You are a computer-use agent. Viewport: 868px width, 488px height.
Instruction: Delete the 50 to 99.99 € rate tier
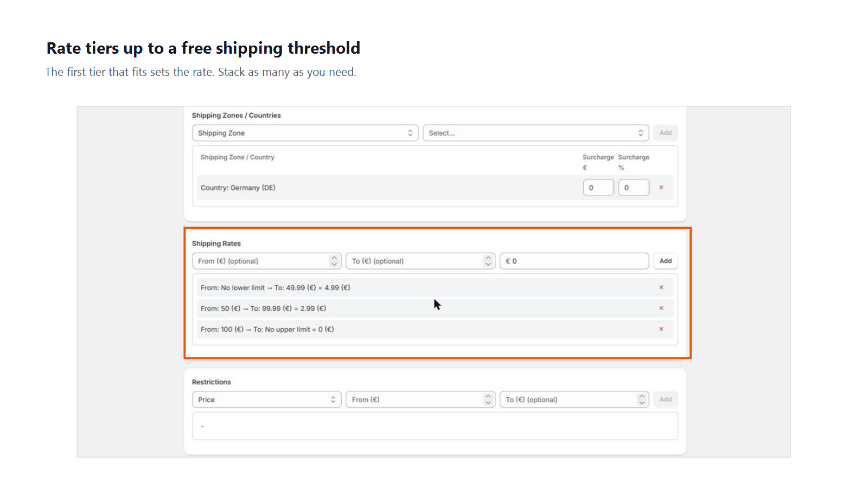pos(661,308)
